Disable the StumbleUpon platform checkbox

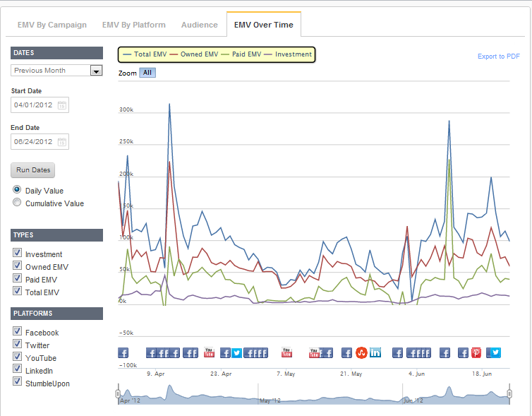17,384
